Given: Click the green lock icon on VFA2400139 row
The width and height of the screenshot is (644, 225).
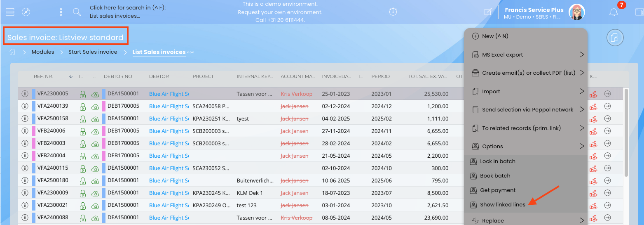Looking at the screenshot, I should [82, 107].
